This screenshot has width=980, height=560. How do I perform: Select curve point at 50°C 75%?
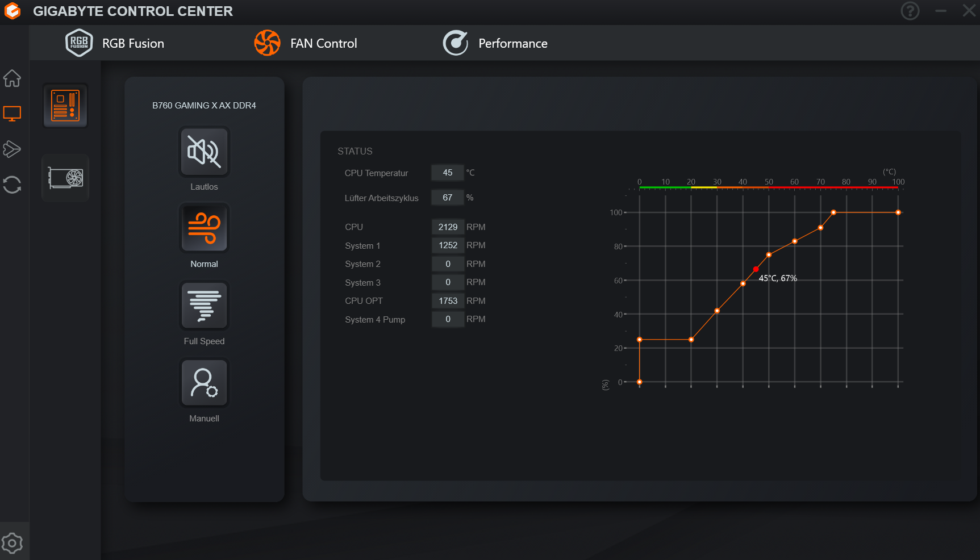769,255
